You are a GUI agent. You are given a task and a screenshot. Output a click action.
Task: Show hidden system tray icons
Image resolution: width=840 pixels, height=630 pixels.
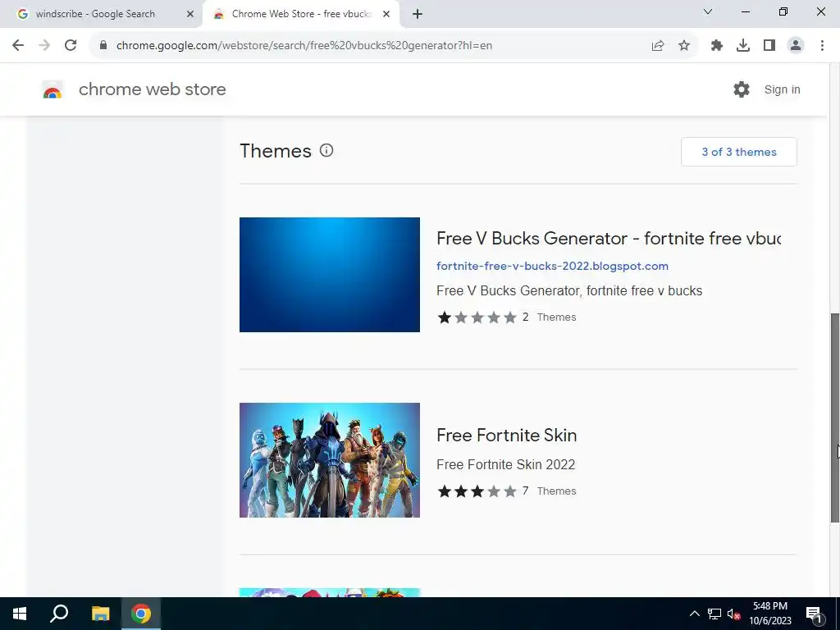(x=694, y=614)
